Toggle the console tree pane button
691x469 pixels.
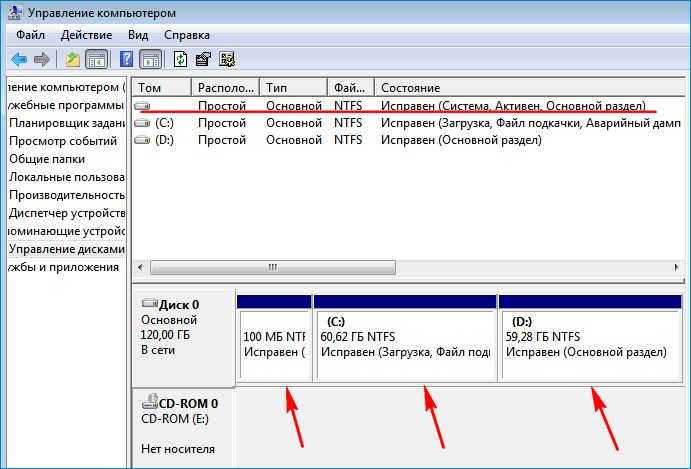[97, 59]
